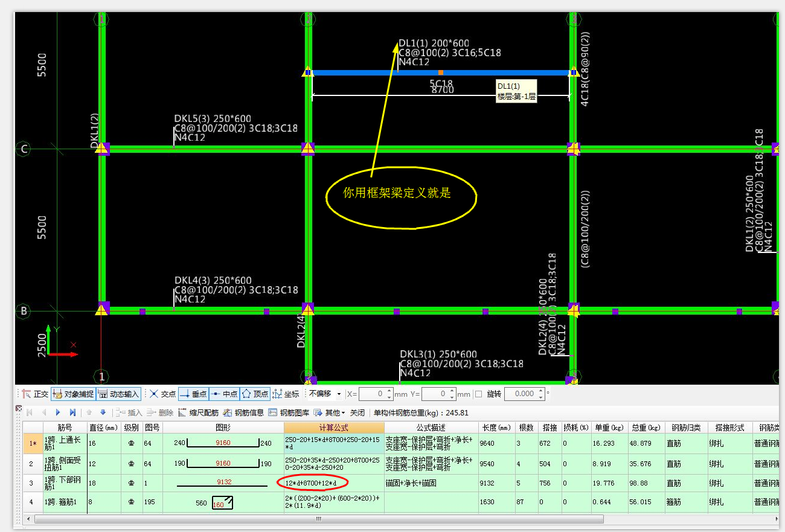Click the 9132 straight bar shape
Screen dimensions: 785x532
(x=222, y=483)
